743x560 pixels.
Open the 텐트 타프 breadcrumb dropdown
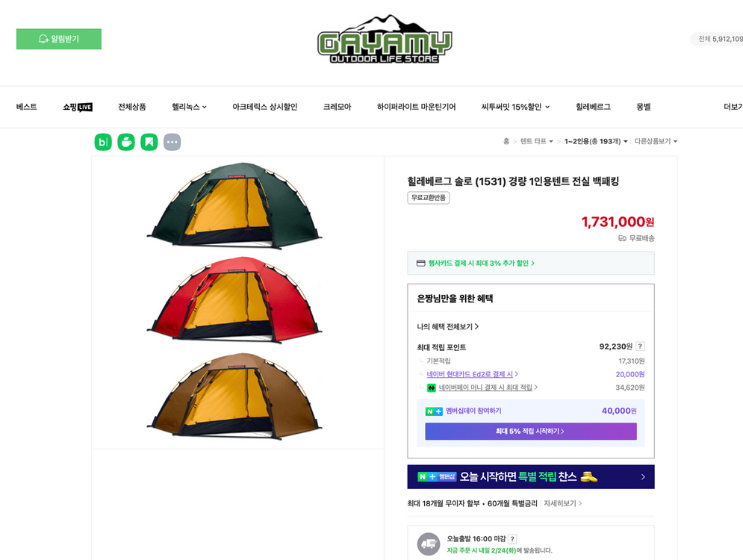[537, 141]
